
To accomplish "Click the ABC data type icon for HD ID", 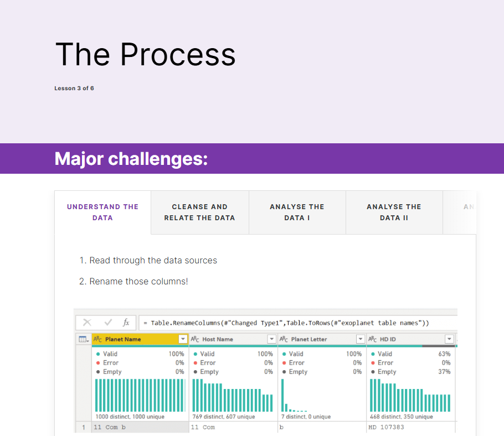I will pyautogui.click(x=373, y=339).
